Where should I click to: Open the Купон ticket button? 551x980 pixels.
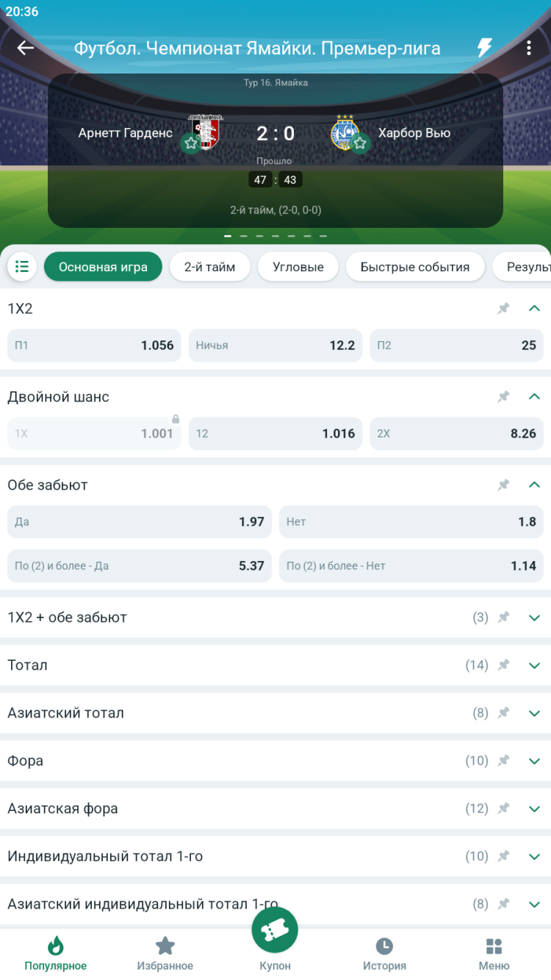tap(275, 931)
